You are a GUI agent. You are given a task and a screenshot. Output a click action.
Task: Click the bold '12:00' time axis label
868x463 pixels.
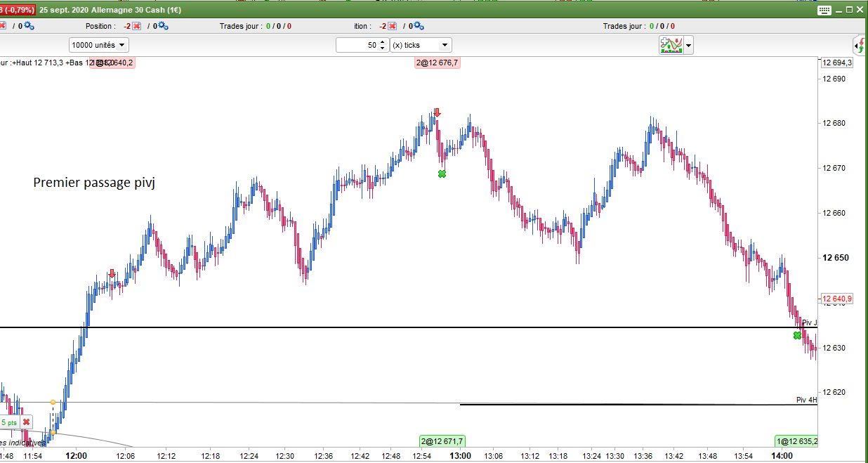76,456
